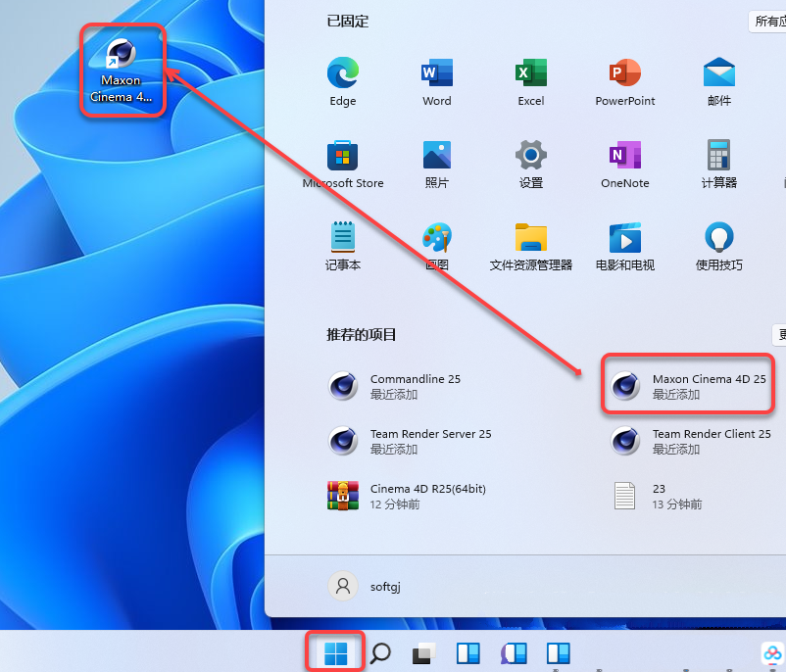Screen dimensions: 786x672
Task: Open recommended Team Render Server 25
Action: coord(410,441)
